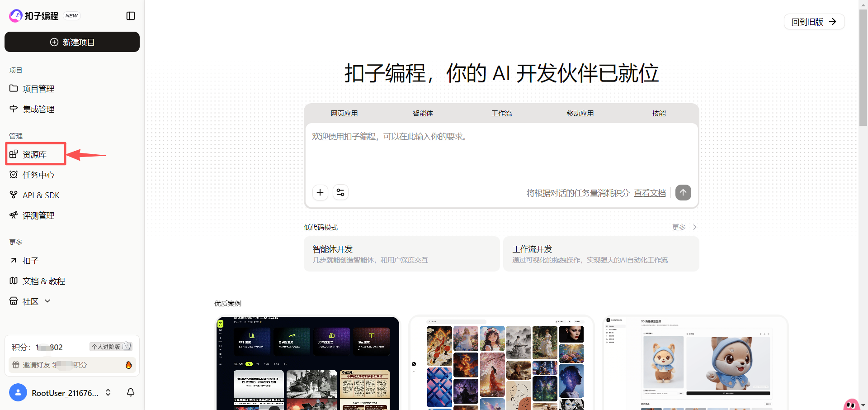Open 查看文档 link

point(649,192)
